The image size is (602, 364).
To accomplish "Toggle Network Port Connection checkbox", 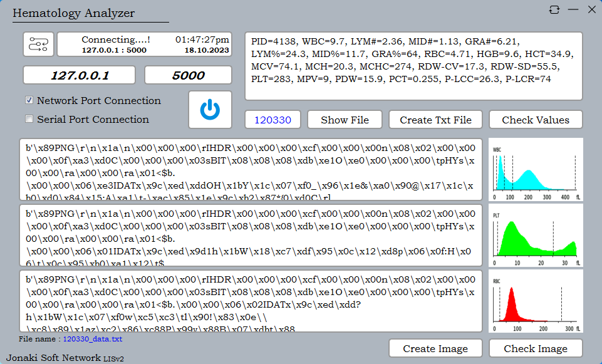I will tap(29, 100).
